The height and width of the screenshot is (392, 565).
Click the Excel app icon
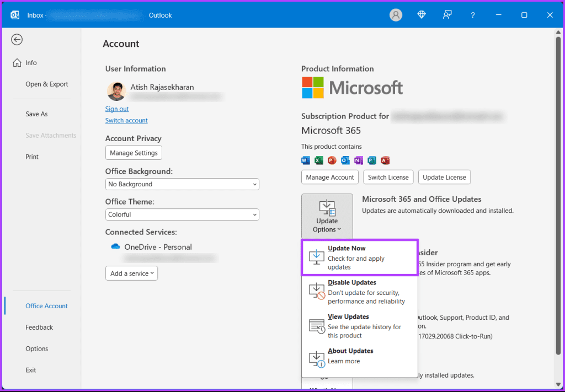(318, 160)
